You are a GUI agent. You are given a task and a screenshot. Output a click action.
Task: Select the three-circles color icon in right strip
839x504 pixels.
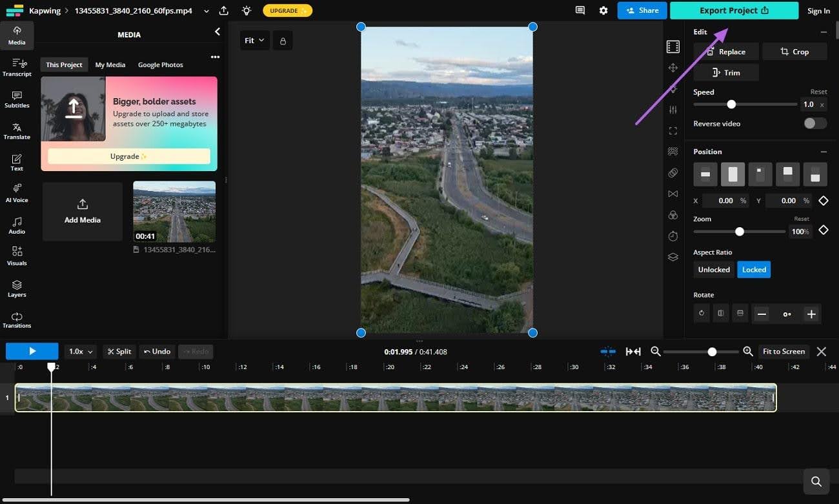tap(673, 215)
